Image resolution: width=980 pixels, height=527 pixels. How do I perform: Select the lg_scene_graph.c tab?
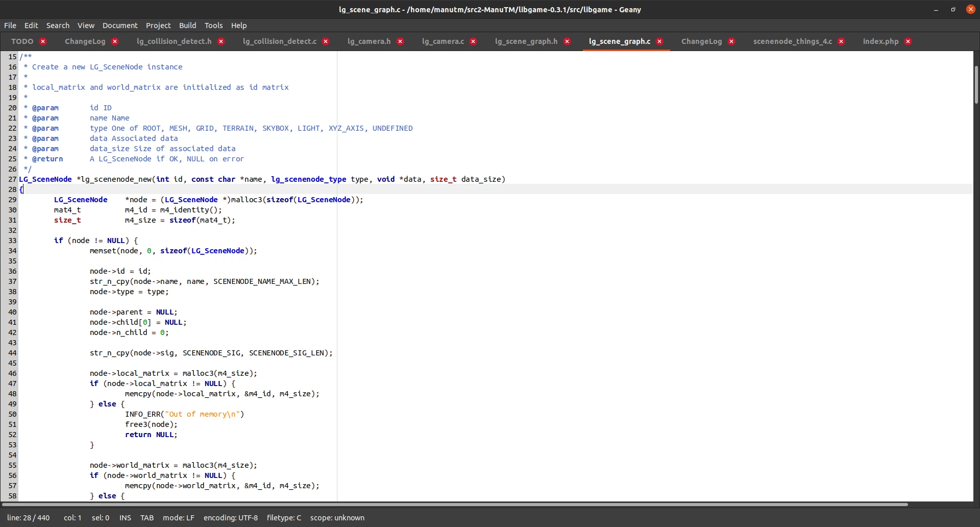(x=620, y=41)
